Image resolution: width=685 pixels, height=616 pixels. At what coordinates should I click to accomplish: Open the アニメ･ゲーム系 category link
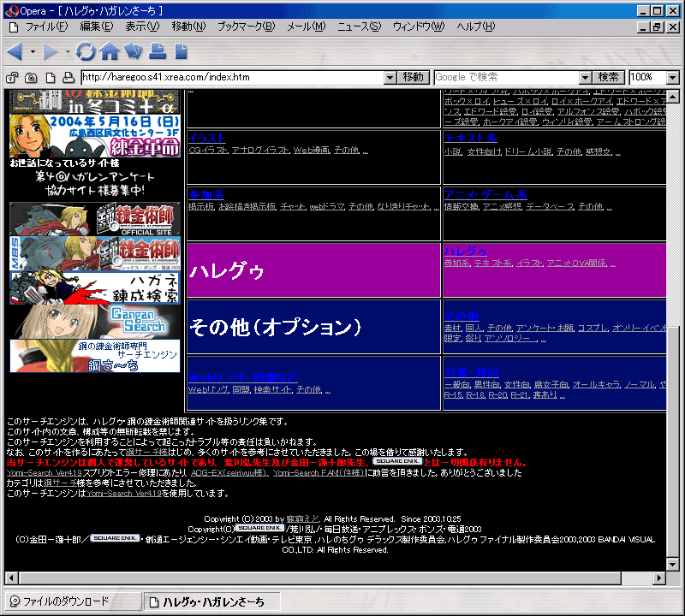tap(485, 195)
